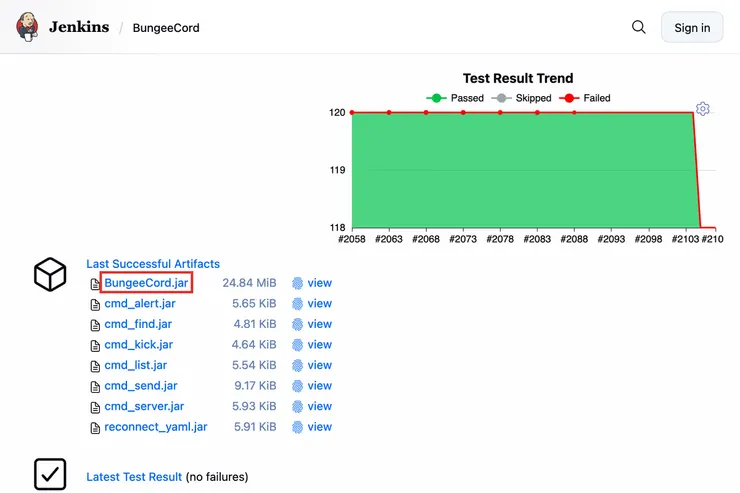Click the Jenkins butler logo
This screenshot has width=740, height=493.
[x=27, y=27]
